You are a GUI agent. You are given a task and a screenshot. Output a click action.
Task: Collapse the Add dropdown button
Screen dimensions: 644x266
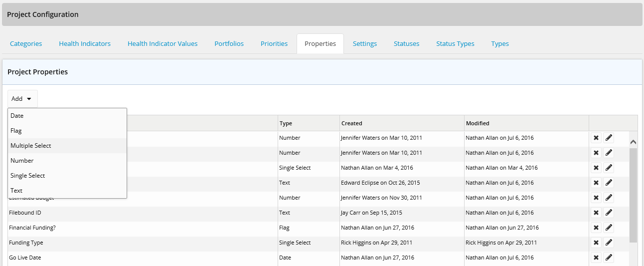point(22,99)
